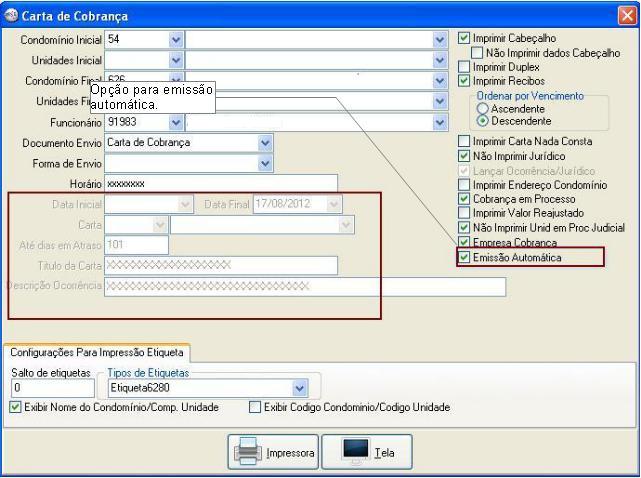Screen dimensions: 641x478
Task: Toggle Cobrança em Processo checkbox
Action: 464,199
